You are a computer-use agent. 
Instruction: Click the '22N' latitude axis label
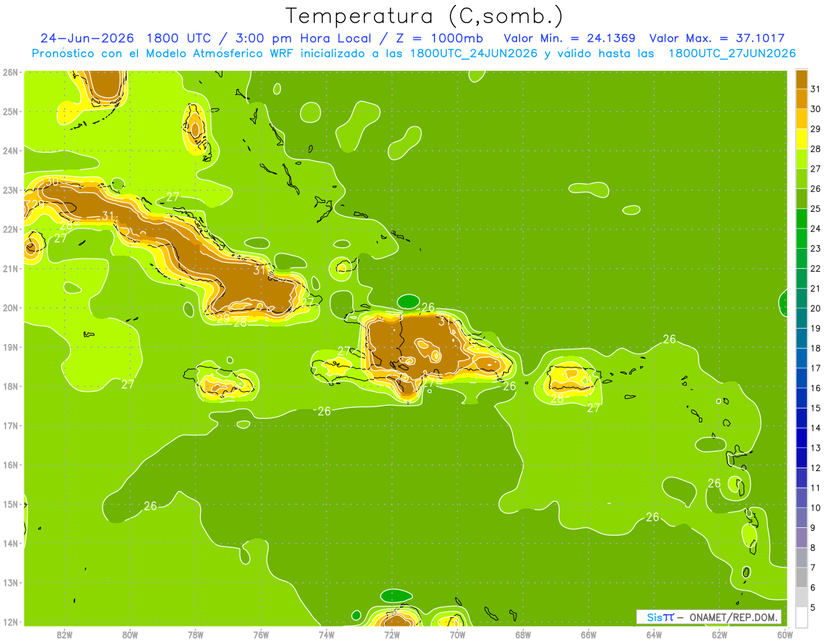tap(10, 229)
